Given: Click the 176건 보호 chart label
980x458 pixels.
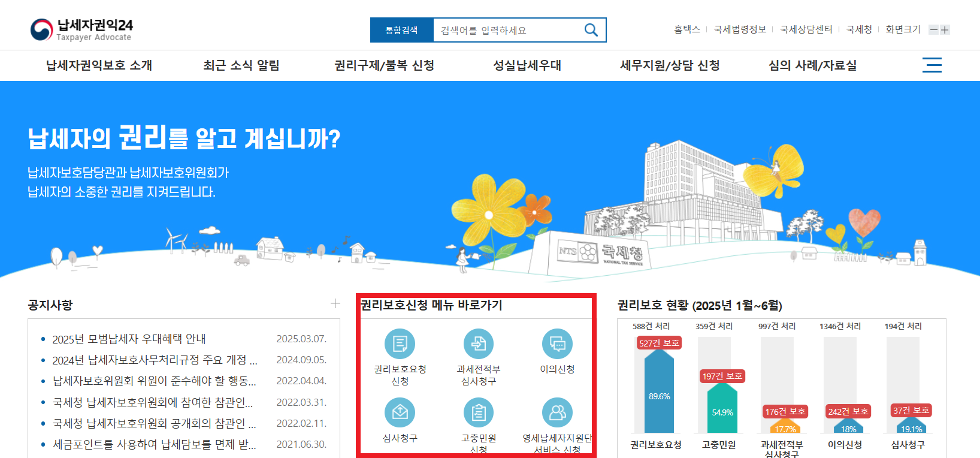Looking at the screenshot, I should [x=785, y=411].
